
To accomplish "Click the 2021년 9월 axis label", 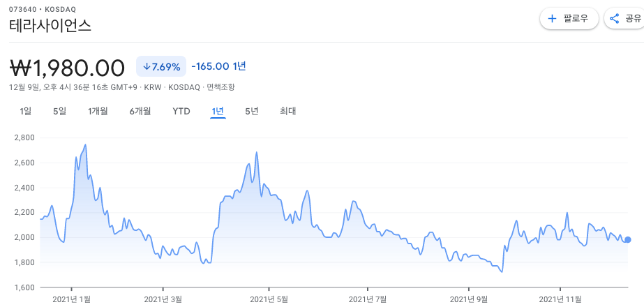I will coord(469,299).
